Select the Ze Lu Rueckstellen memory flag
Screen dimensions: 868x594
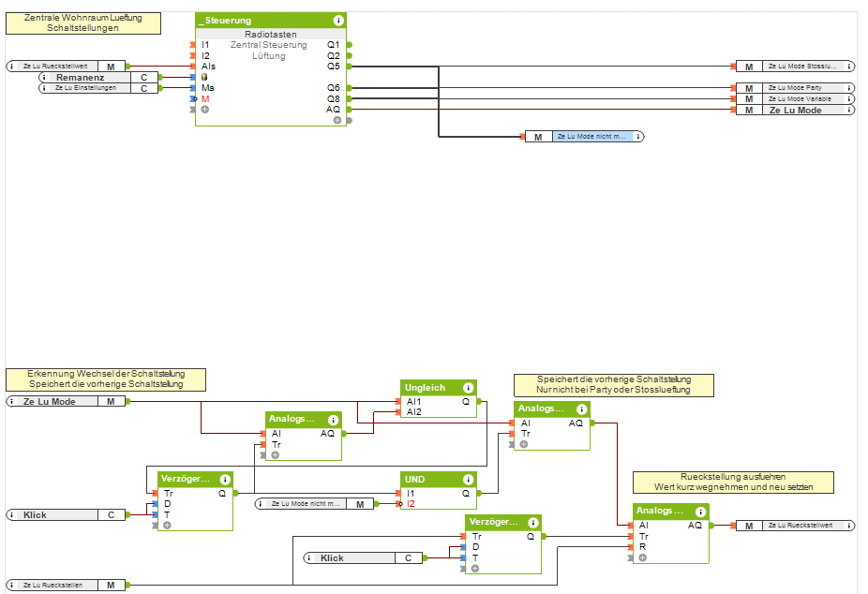pyautogui.click(x=66, y=585)
